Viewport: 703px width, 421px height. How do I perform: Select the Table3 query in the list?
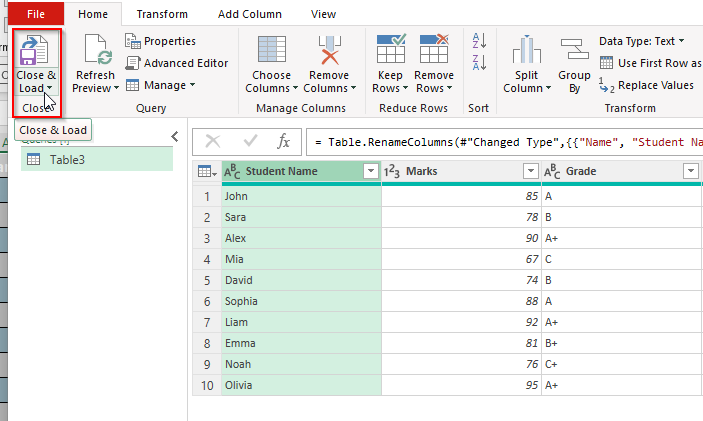click(68, 160)
